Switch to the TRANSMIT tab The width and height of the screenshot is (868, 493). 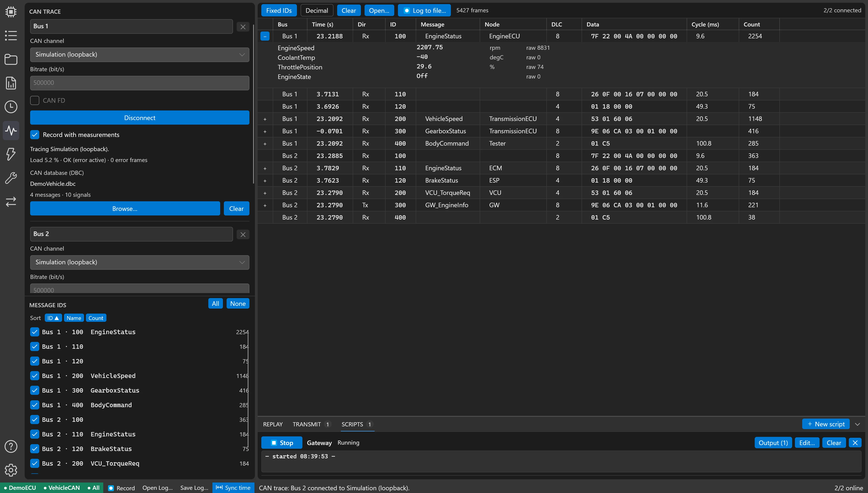pyautogui.click(x=311, y=424)
